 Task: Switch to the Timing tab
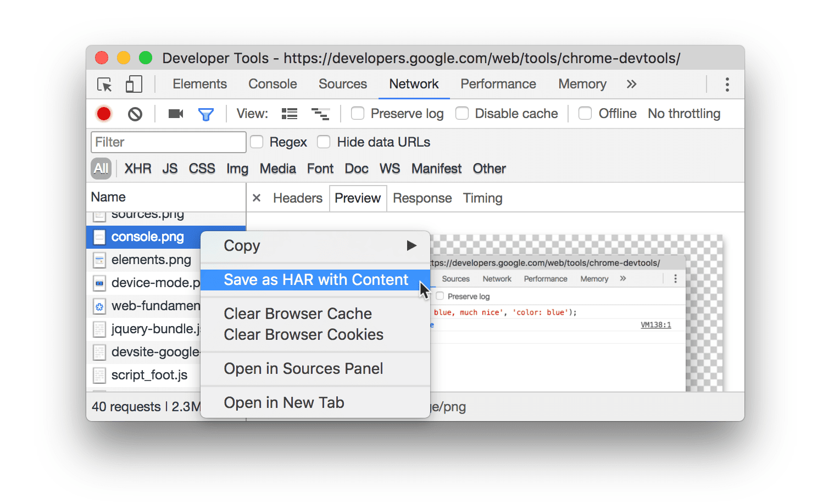(x=482, y=198)
